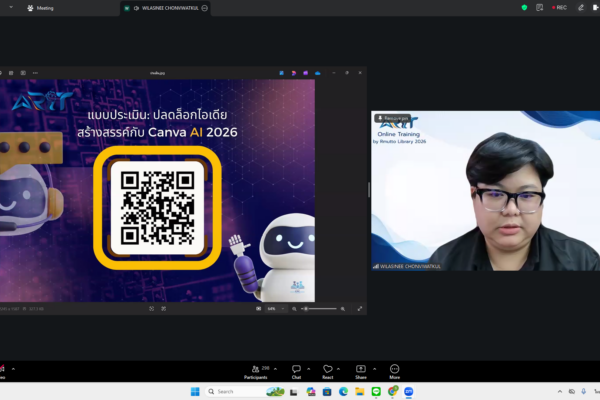Click the right center icon in viewer status bar
Viewport: 600px width, 400px height.
pyautogui.click(x=164, y=309)
